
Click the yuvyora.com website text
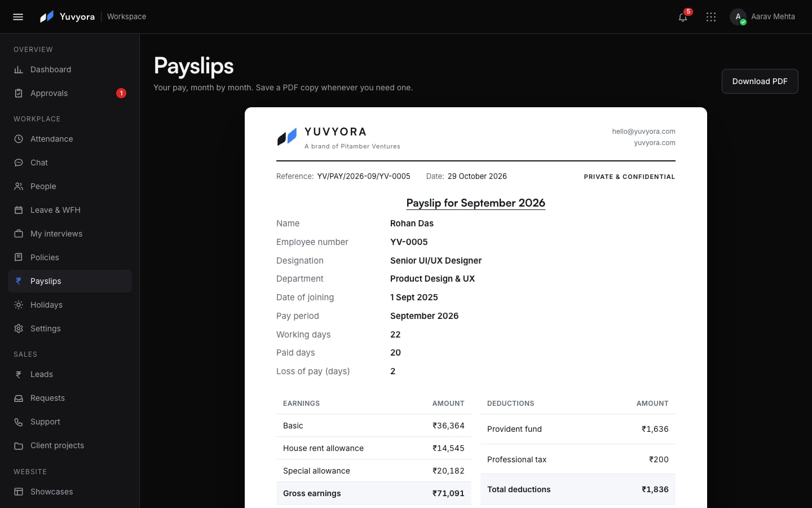[655, 143]
